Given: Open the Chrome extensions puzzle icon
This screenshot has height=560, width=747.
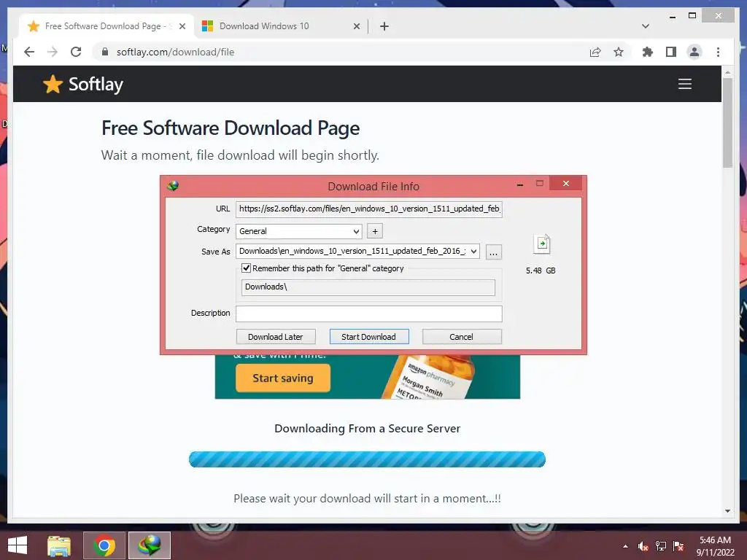Looking at the screenshot, I should coord(648,52).
